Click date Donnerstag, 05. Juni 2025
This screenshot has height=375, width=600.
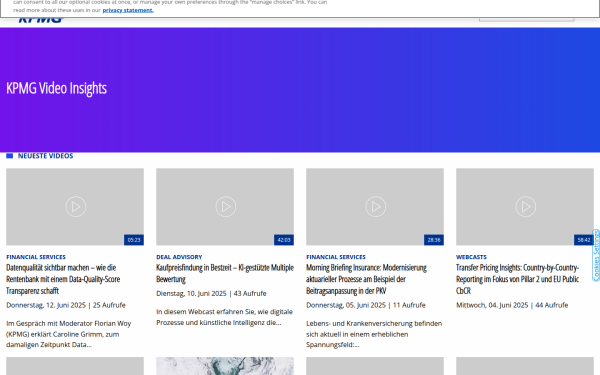pos(346,305)
